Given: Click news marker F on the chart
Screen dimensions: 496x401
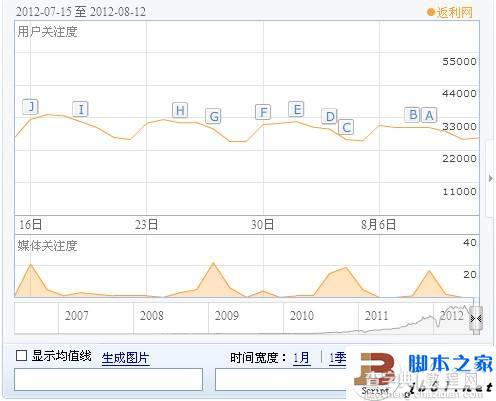Looking at the screenshot, I should (x=263, y=112).
